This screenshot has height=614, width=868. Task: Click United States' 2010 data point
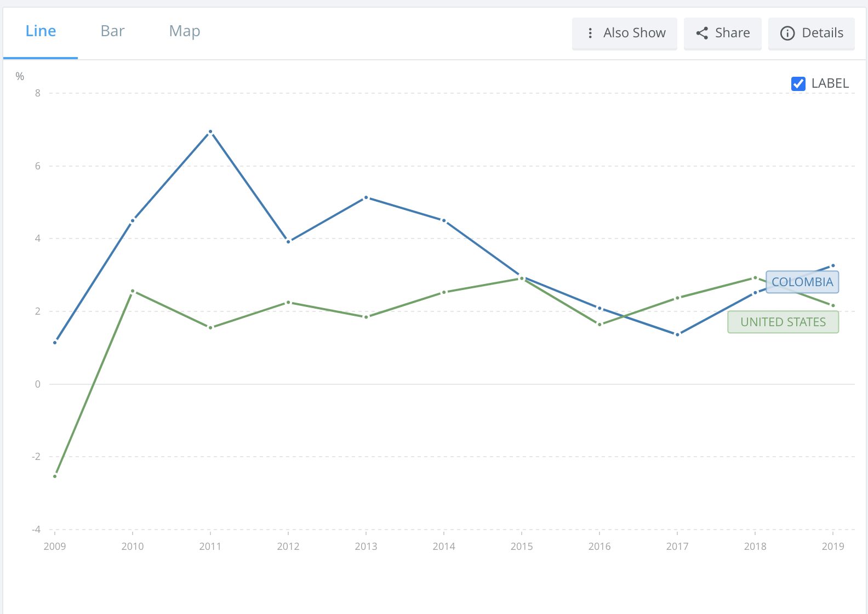(133, 291)
